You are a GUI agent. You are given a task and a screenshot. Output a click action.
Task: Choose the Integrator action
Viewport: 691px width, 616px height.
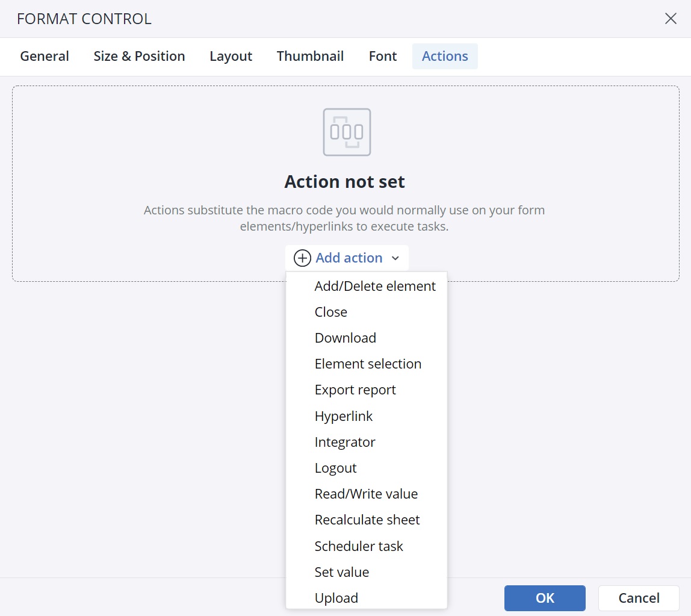click(x=366, y=442)
